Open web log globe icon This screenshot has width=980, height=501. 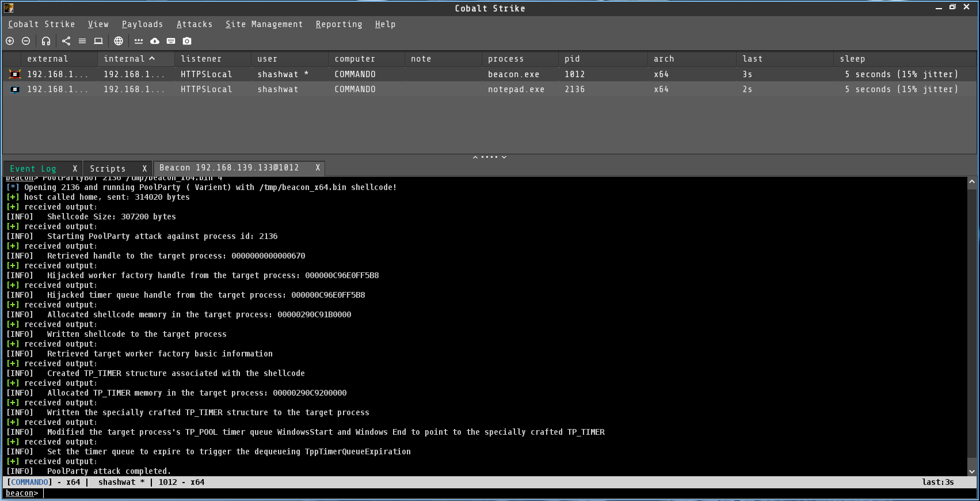point(119,41)
